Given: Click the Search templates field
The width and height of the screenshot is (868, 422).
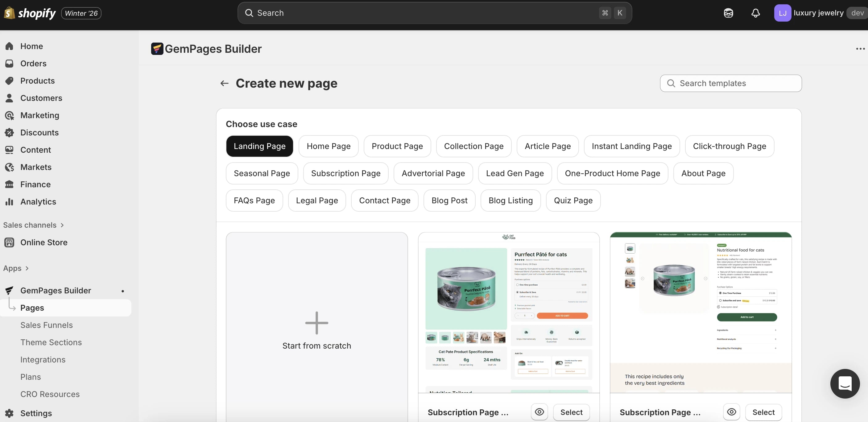Looking at the screenshot, I should click(x=730, y=83).
